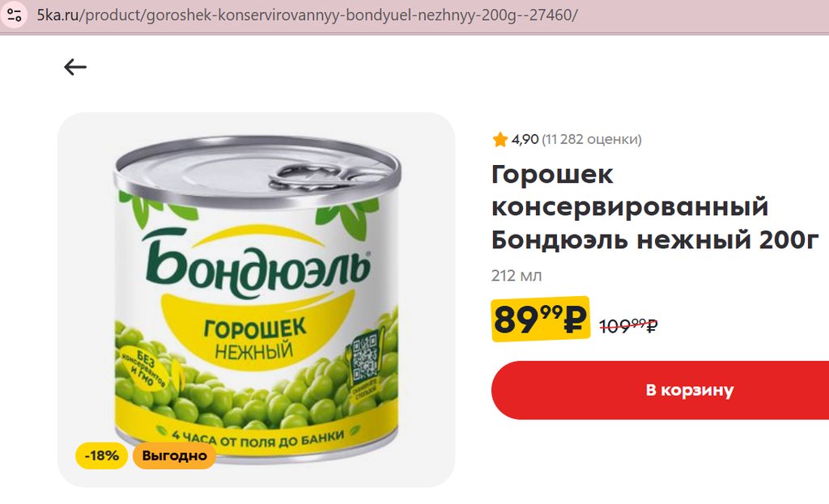Image resolution: width=829 pixels, height=504 pixels.
Task: Click the orange Выгодно badge
Action: tap(175, 455)
